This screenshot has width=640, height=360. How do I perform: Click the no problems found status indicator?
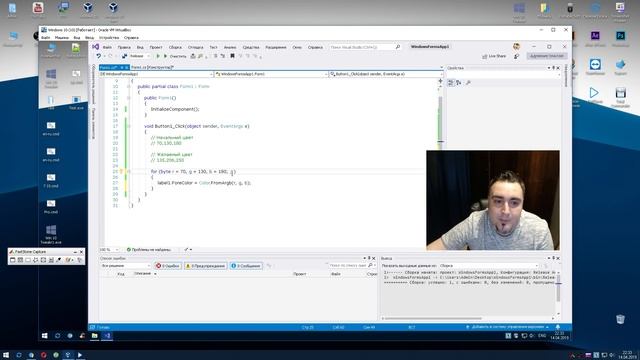149,249
